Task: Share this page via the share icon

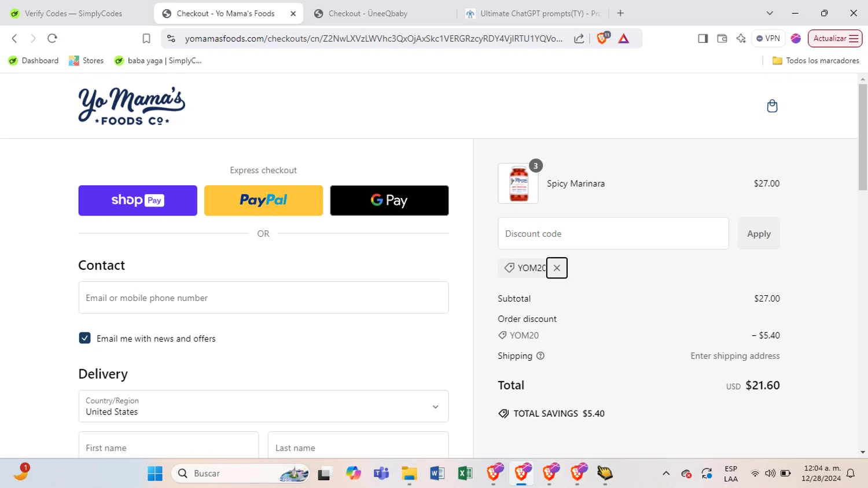Action: [x=579, y=38]
